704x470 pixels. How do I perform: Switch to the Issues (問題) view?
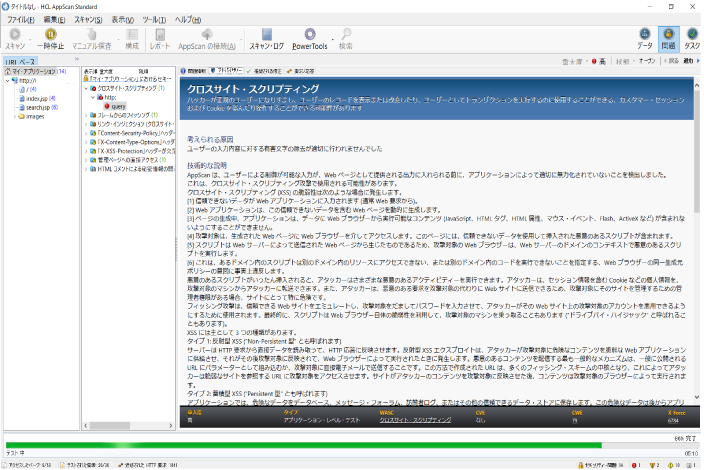coord(669,39)
